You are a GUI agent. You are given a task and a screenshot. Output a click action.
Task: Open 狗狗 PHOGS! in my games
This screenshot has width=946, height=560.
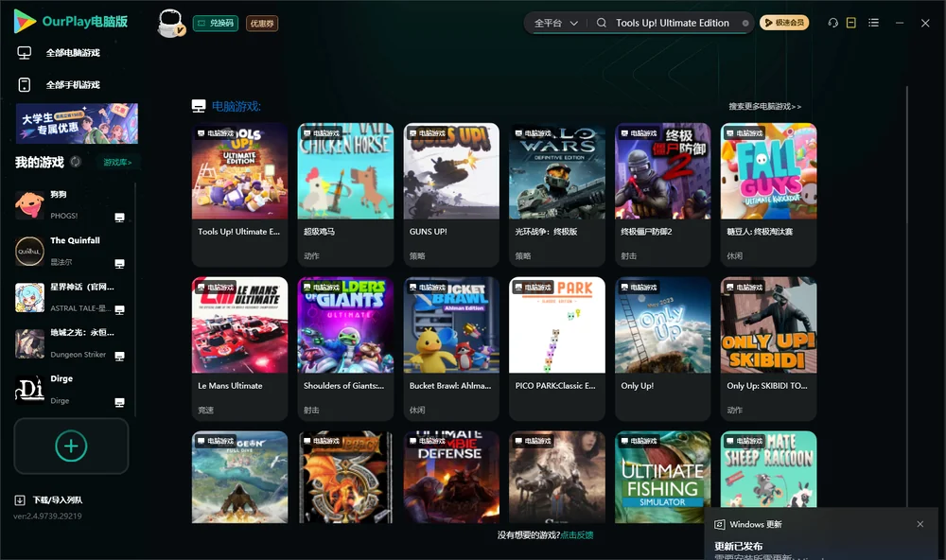pos(71,205)
